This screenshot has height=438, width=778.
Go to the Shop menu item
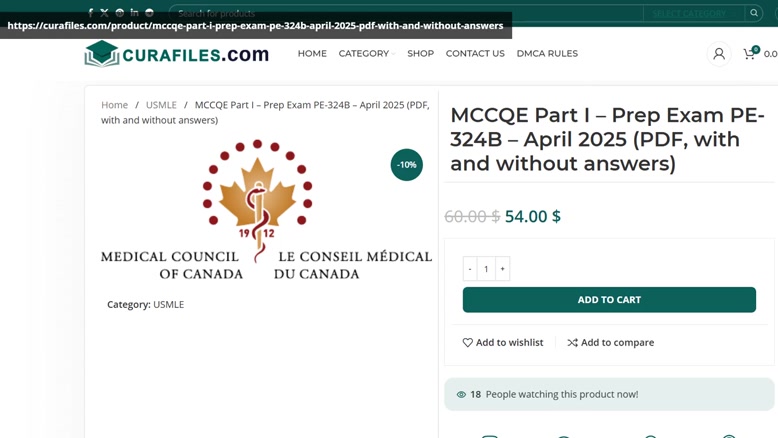(420, 53)
